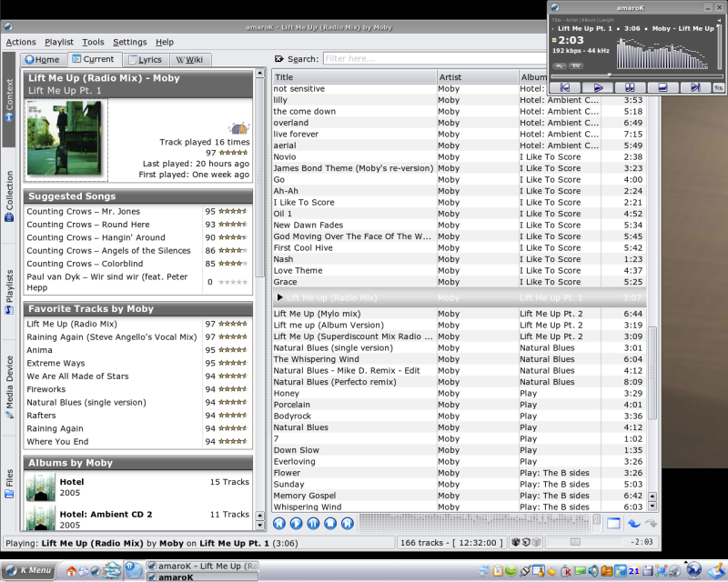Click the seek slider in status bar
Screen dimensions: 728x582
pos(585,542)
